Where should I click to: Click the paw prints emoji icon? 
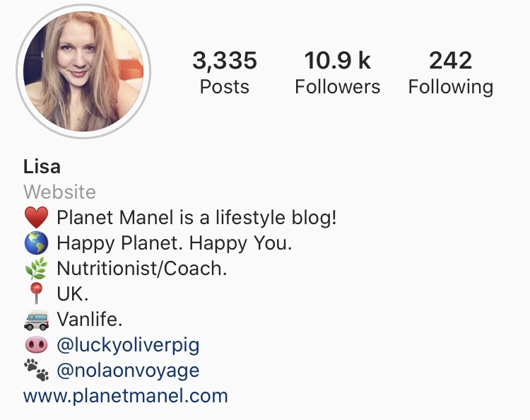[x=36, y=370]
